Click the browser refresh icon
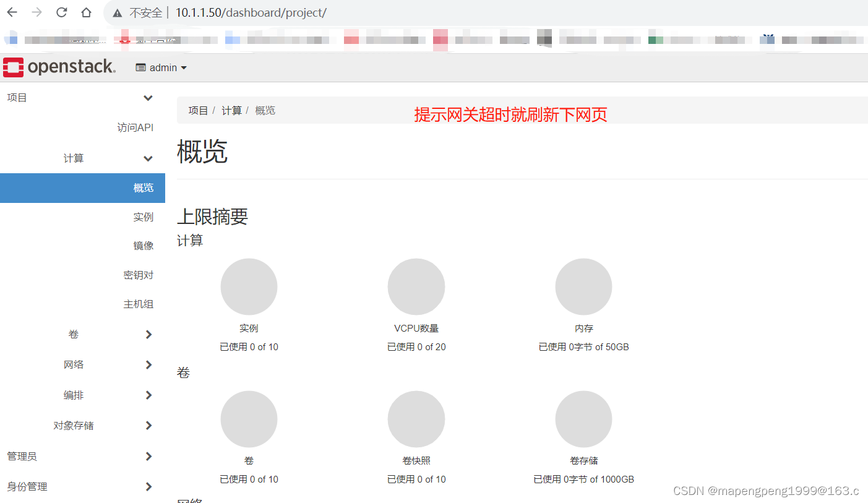 point(61,12)
